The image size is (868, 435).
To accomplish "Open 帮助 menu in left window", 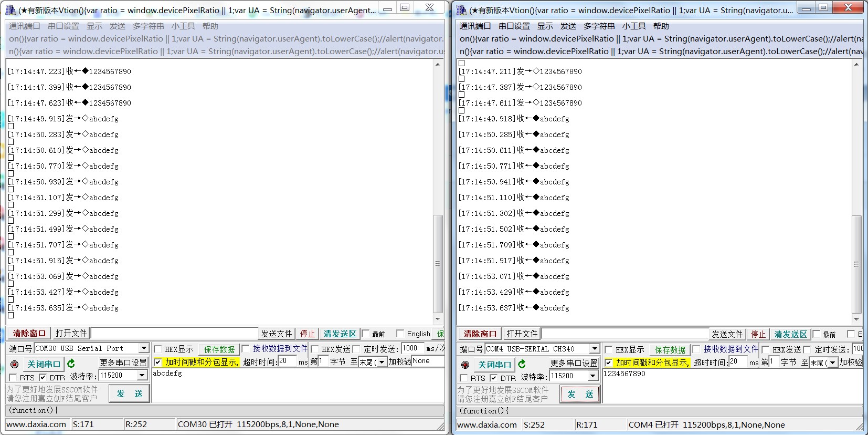I will [210, 26].
